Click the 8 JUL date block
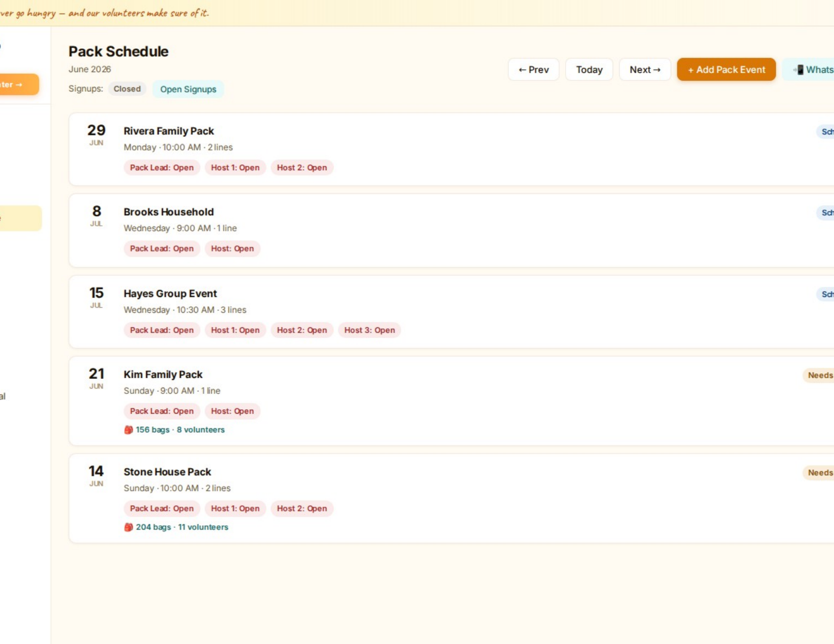The width and height of the screenshot is (834, 644). point(96,216)
